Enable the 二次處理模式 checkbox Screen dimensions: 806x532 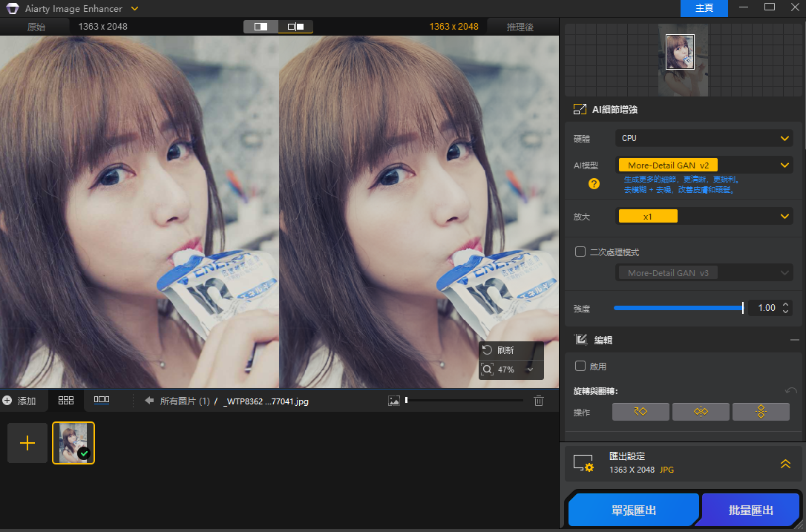pyautogui.click(x=580, y=252)
